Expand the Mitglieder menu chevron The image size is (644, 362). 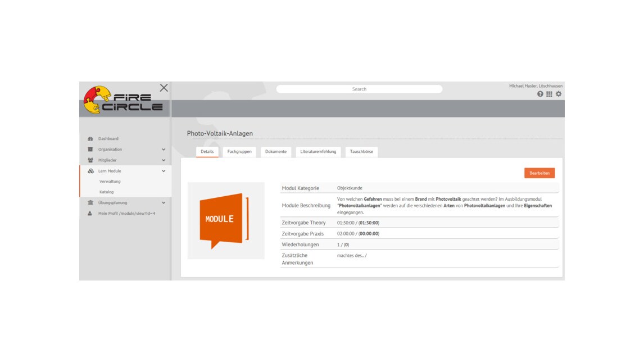(x=164, y=160)
